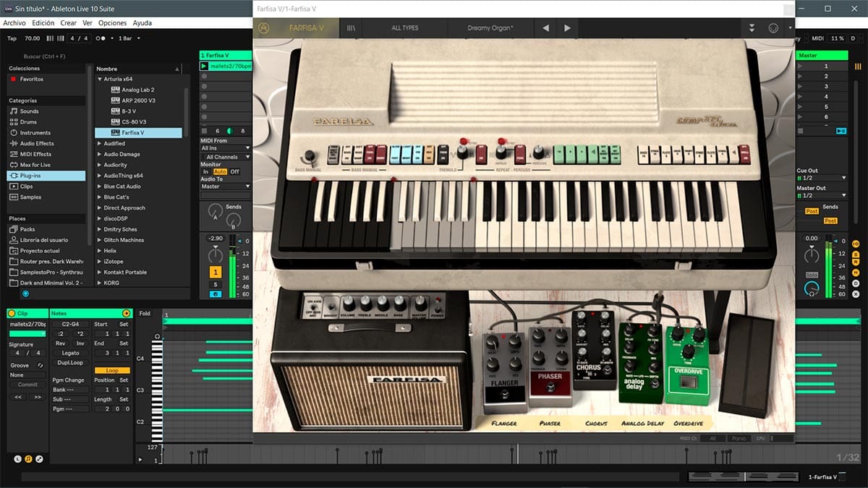Toggle first Post button on Master sends
The width and height of the screenshot is (868, 488).
click(x=812, y=211)
